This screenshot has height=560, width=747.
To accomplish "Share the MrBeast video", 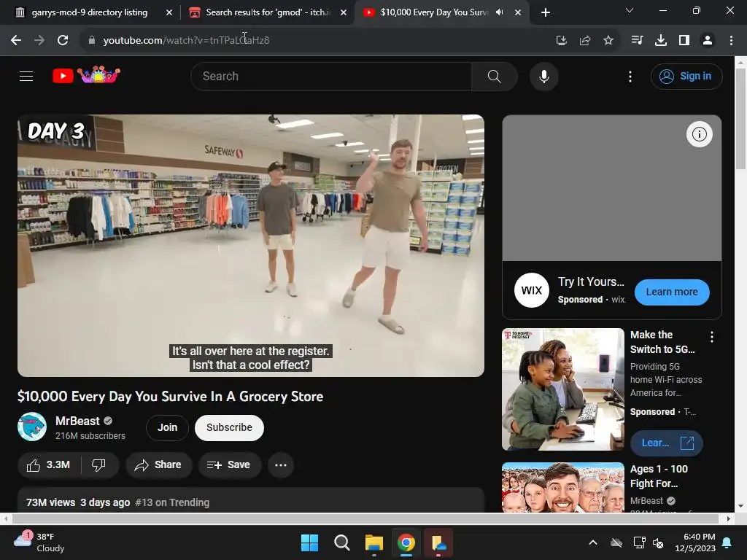I will 158,464.
